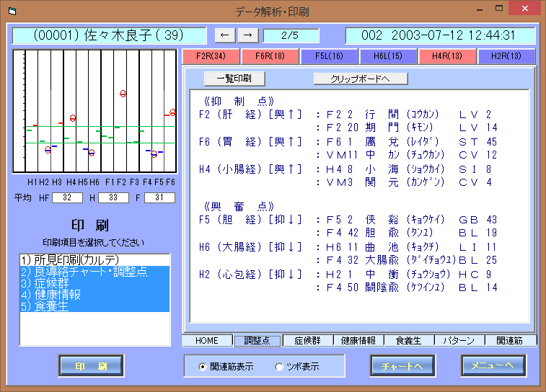Open the F2R(34) colored tab
Image resolution: width=546 pixels, height=392 pixels.
pyautogui.click(x=211, y=56)
